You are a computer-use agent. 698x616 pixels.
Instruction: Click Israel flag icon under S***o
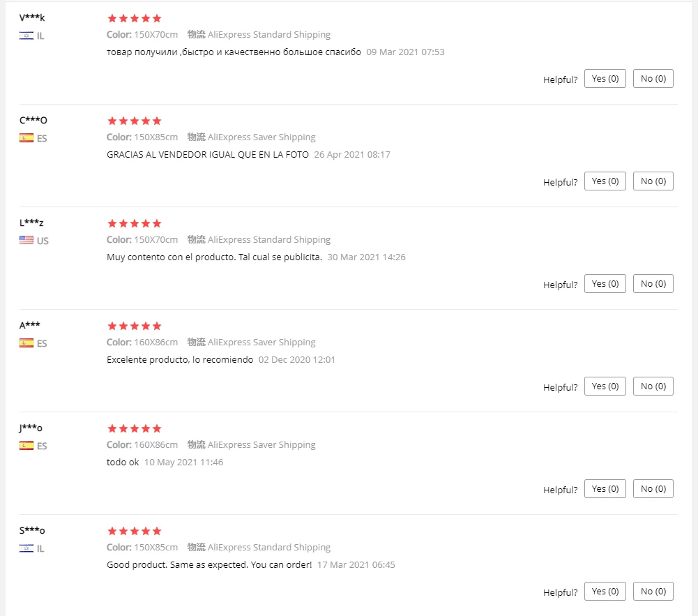[26, 548]
